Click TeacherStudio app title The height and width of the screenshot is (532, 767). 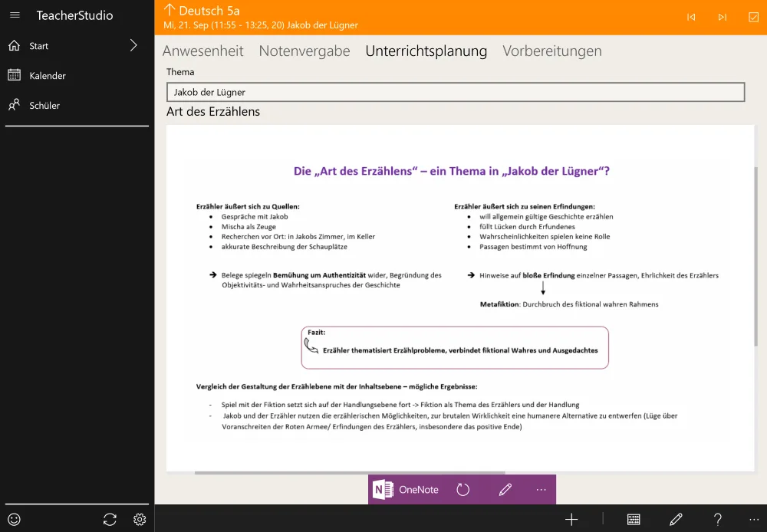click(74, 15)
